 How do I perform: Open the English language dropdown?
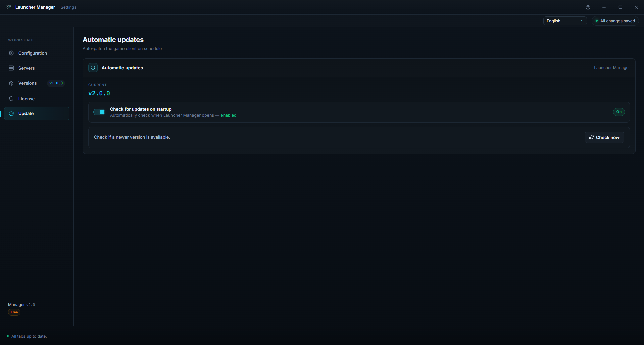(565, 21)
